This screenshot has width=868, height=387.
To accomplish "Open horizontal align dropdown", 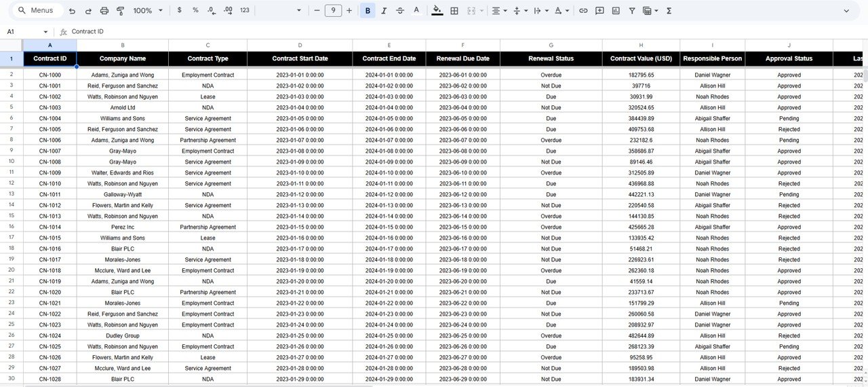I will [500, 11].
